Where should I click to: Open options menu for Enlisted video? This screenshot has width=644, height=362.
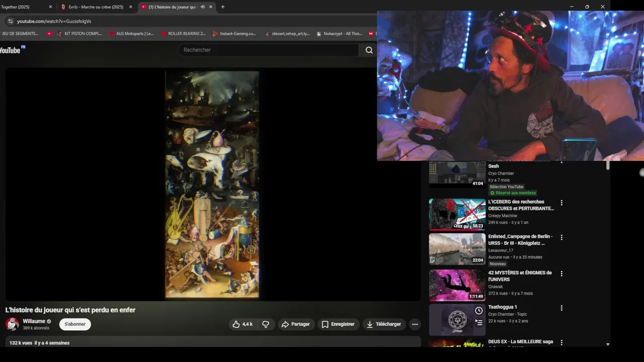pyautogui.click(x=561, y=237)
